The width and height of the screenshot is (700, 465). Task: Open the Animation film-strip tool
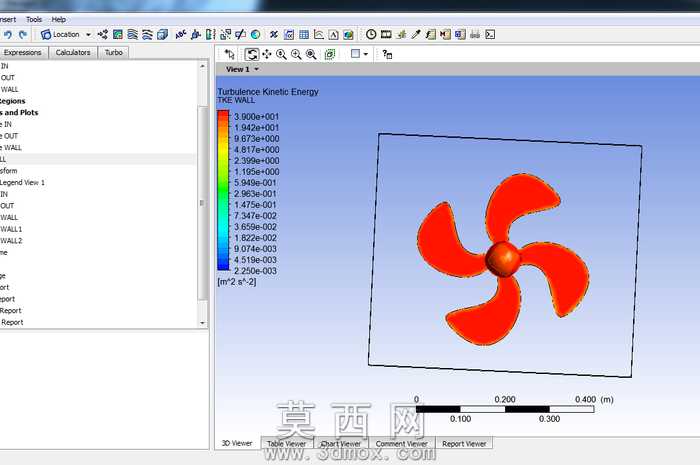pyautogui.click(x=386, y=34)
